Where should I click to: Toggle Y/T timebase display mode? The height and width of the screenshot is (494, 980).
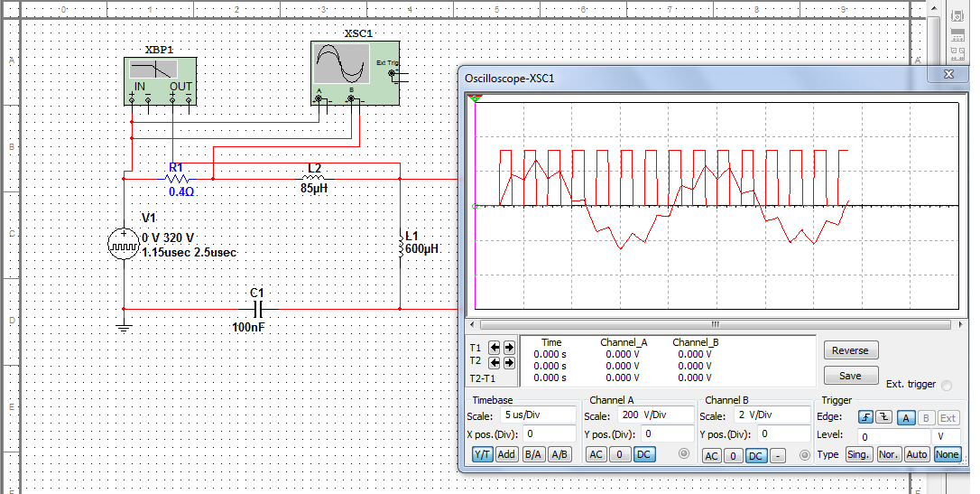point(482,454)
